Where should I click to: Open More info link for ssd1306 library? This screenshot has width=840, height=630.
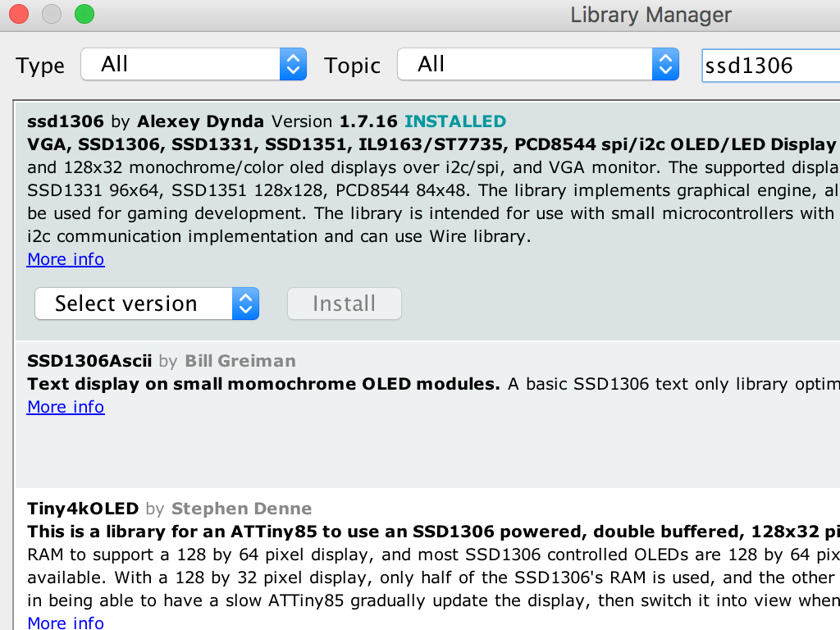pyautogui.click(x=66, y=259)
